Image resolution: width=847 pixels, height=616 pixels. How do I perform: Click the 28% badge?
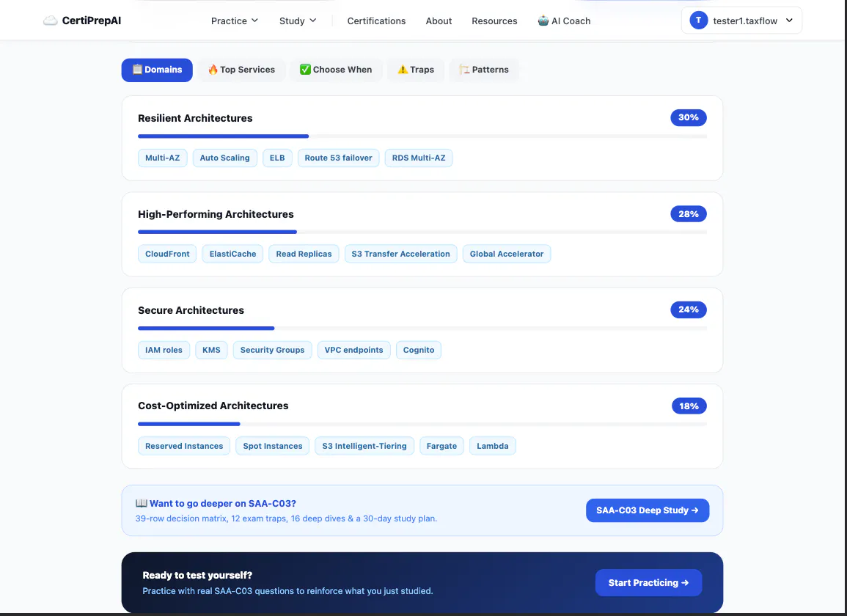688,214
